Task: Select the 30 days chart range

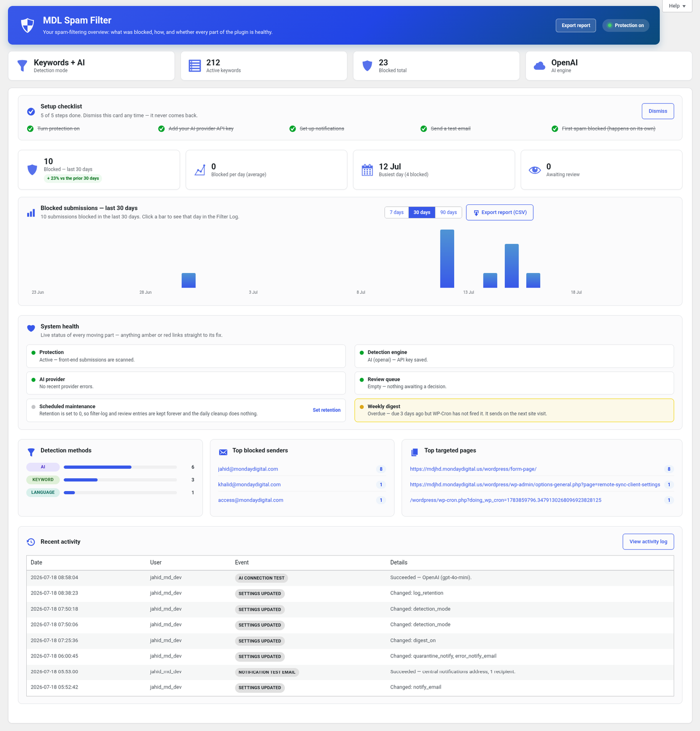Action: [x=422, y=212]
